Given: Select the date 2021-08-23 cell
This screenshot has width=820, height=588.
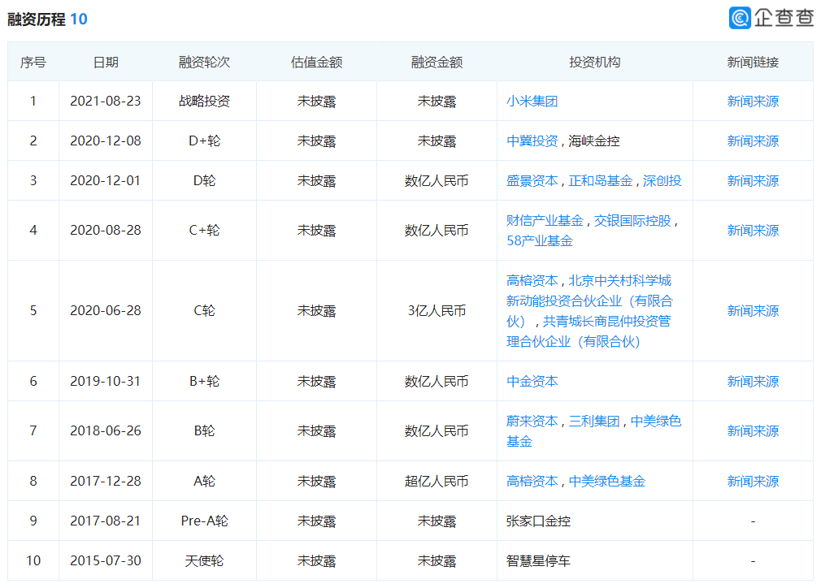Looking at the screenshot, I should [106, 101].
